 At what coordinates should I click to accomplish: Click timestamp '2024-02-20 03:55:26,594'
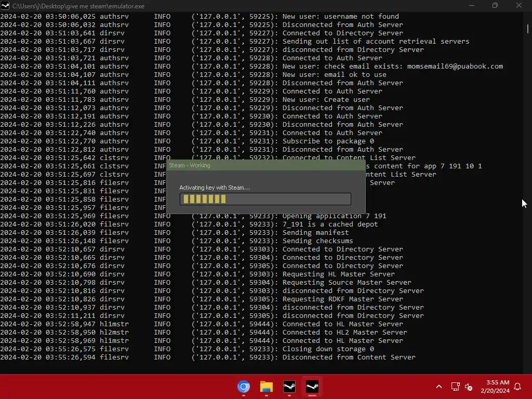click(48, 357)
